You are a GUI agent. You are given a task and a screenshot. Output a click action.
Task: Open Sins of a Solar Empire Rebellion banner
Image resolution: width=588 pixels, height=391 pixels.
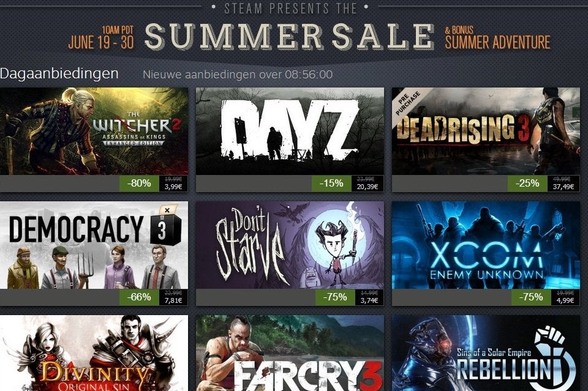coord(486,353)
